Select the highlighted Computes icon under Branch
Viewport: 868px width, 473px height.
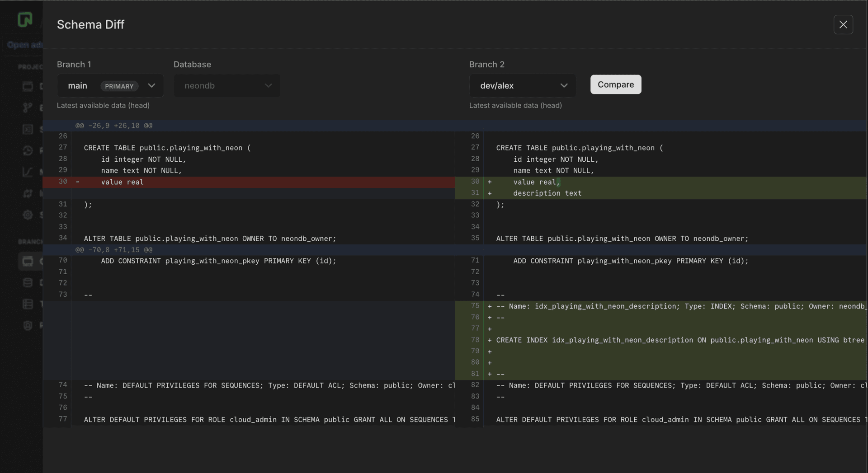28,261
